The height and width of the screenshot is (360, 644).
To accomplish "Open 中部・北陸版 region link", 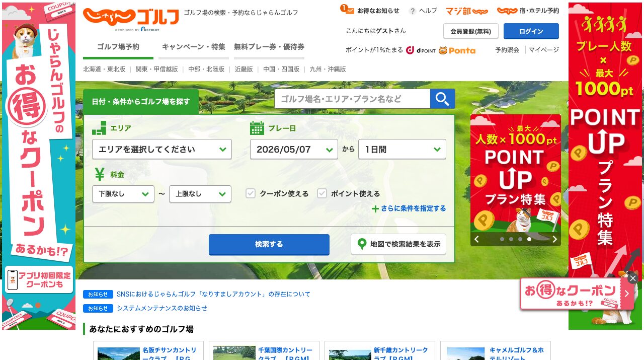I will point(206,69).
